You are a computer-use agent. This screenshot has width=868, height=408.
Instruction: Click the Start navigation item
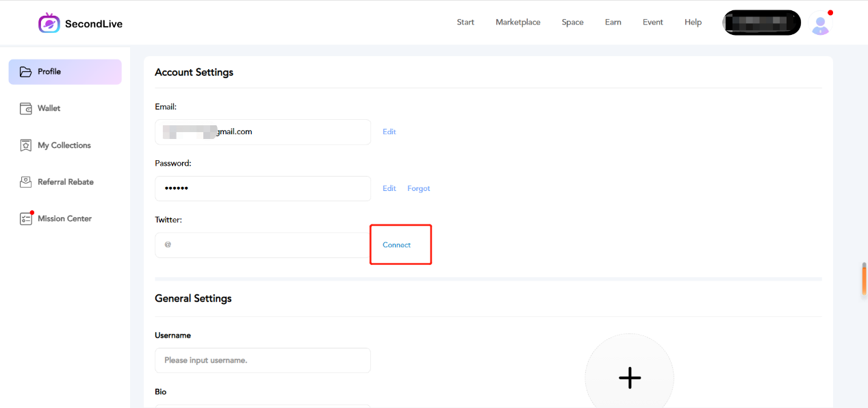coord(465,23)
